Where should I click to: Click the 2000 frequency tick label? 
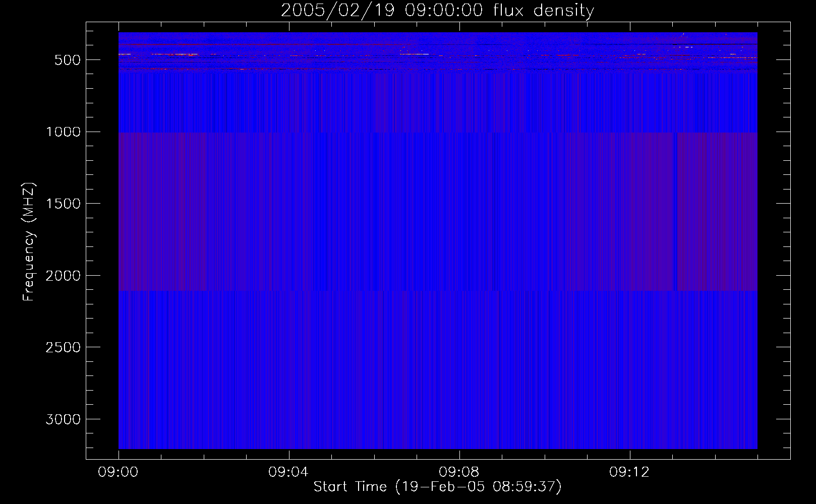point(63,276)
